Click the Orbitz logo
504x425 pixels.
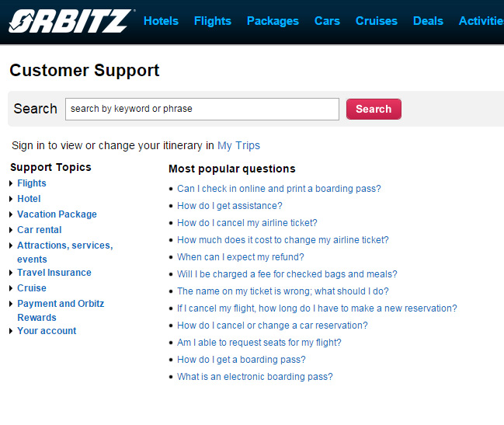pyautogui.click(x=71, y=21)
